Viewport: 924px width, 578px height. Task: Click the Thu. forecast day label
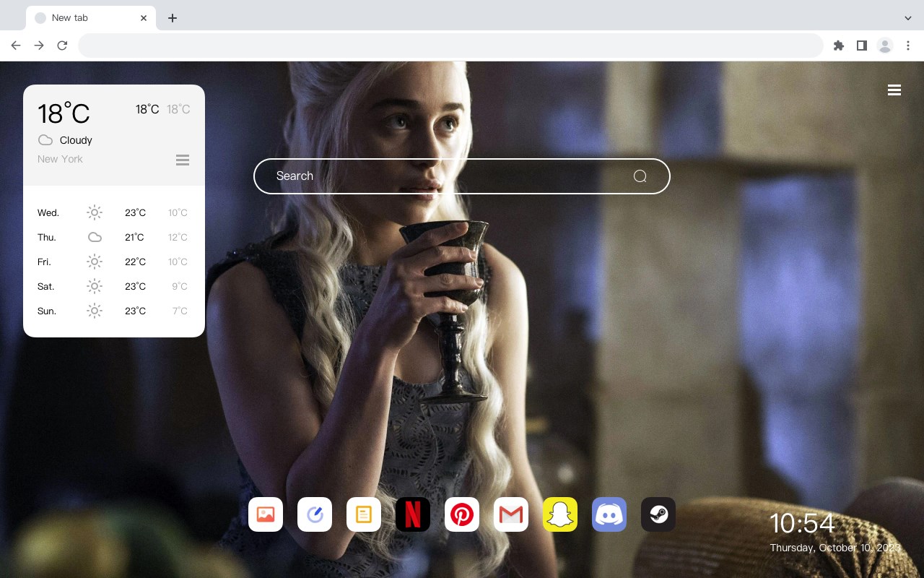[x=47, y=237]
